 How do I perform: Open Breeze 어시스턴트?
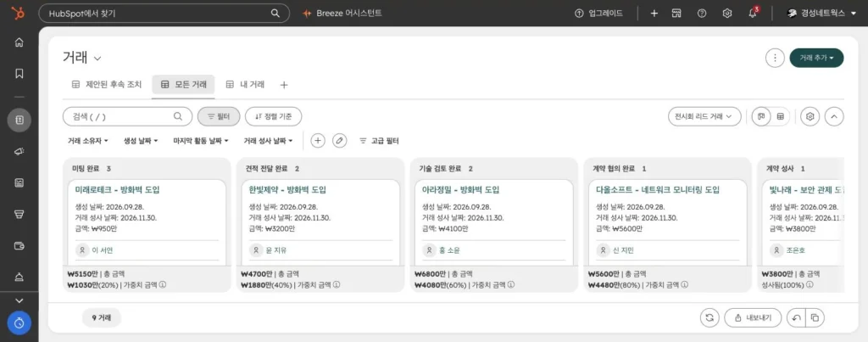click(342, 14)
